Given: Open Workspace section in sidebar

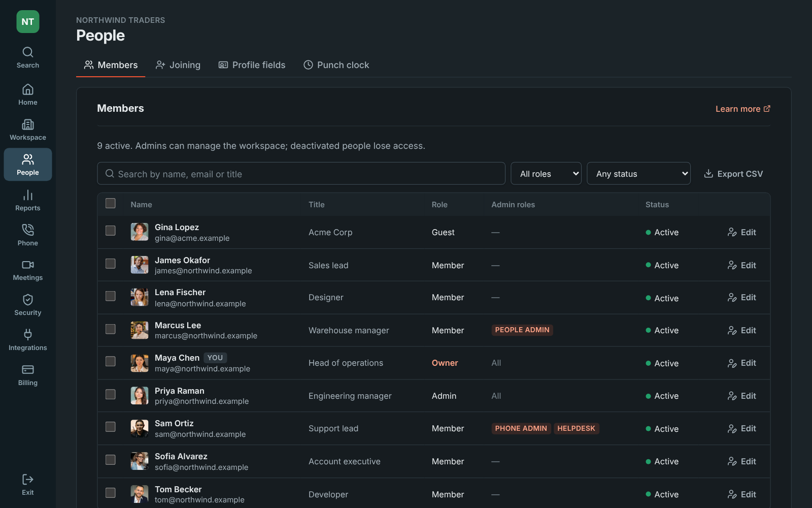Looking at the screenshot, I should [x=28, y=130].
